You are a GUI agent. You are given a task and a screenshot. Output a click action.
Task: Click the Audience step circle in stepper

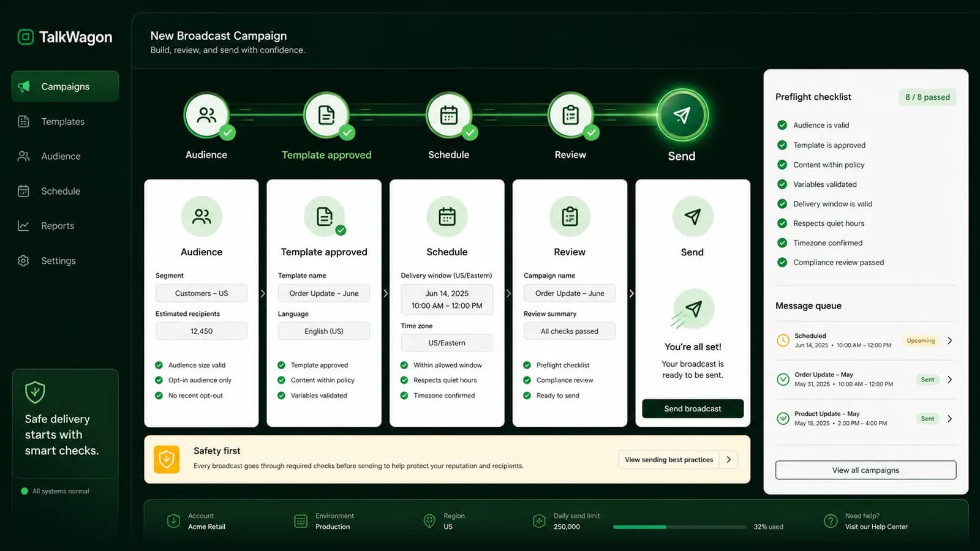(206, 115)
